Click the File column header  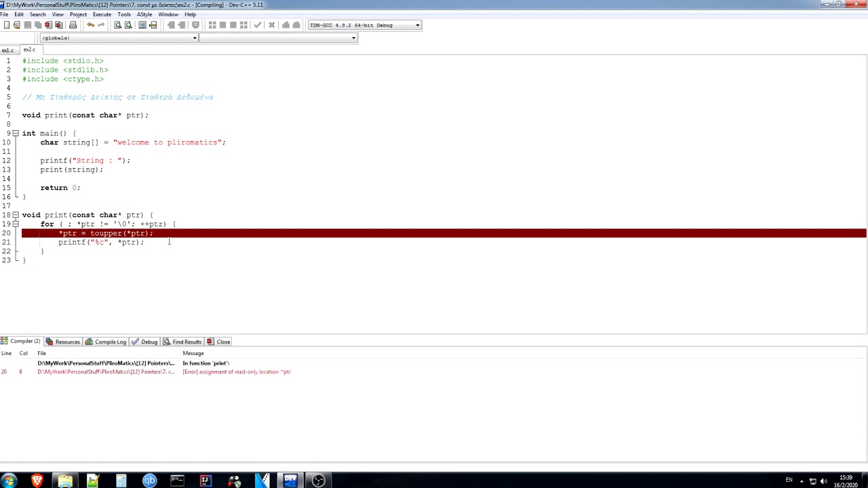click(x=41, y=353)
